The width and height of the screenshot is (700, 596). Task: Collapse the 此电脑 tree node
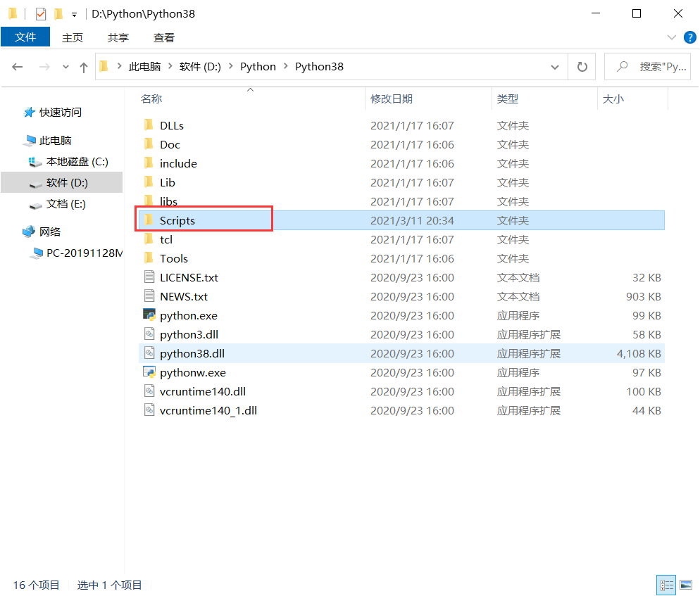[17, 139]
